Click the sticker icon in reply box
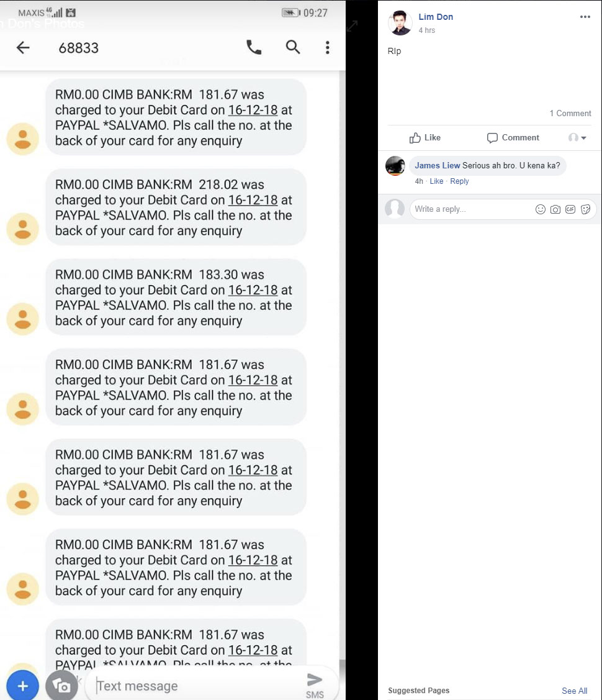The height and width of the screenshot is (700, 602). coord(585,209)
